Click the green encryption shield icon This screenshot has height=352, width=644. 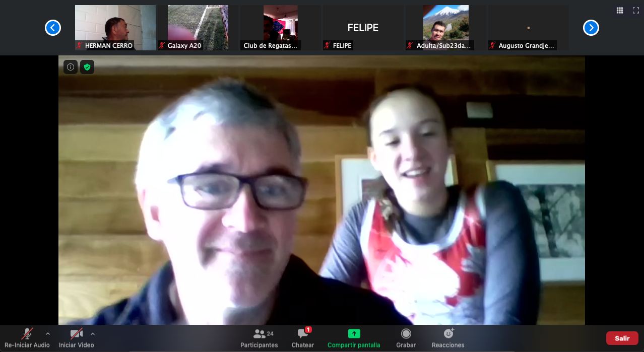coord(87,67)
